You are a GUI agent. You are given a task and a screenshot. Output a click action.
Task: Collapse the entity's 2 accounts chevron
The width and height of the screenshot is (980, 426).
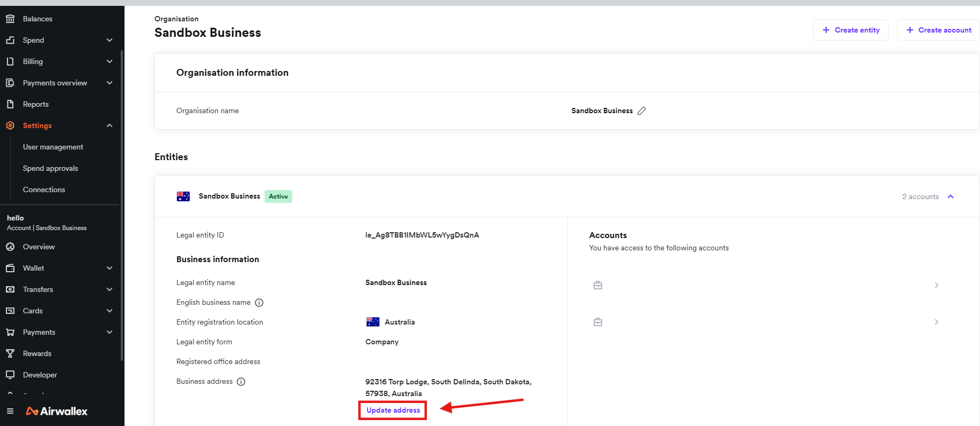coord(951,196)
